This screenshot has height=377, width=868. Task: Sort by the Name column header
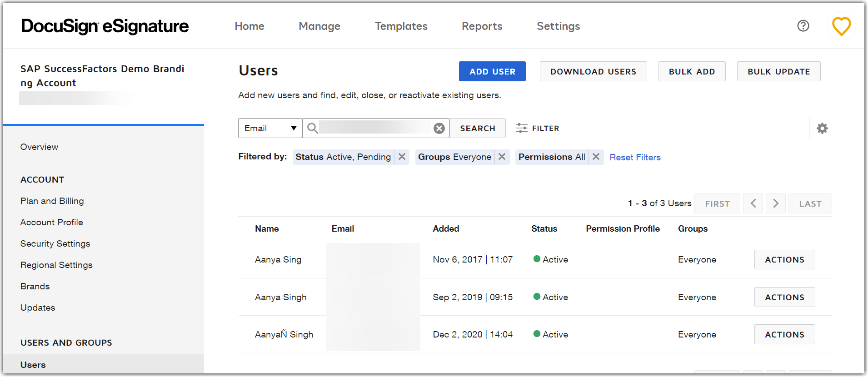click(x=267, y=228)
